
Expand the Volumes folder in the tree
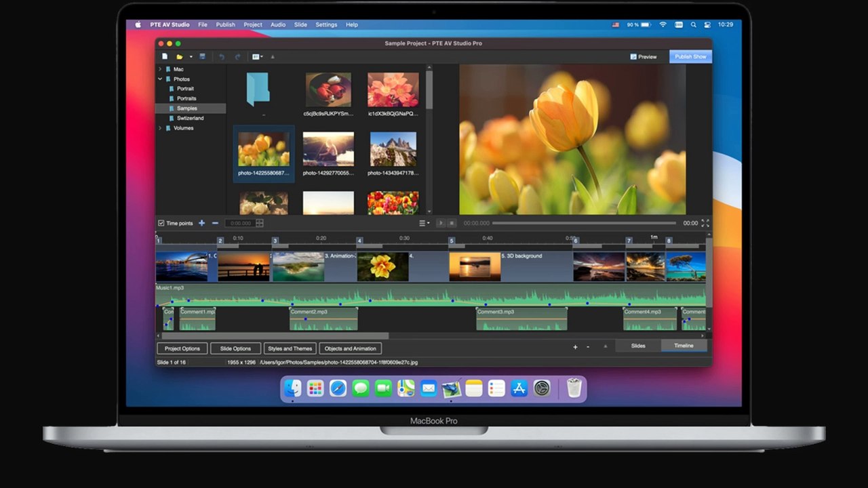tap(160, 128)
